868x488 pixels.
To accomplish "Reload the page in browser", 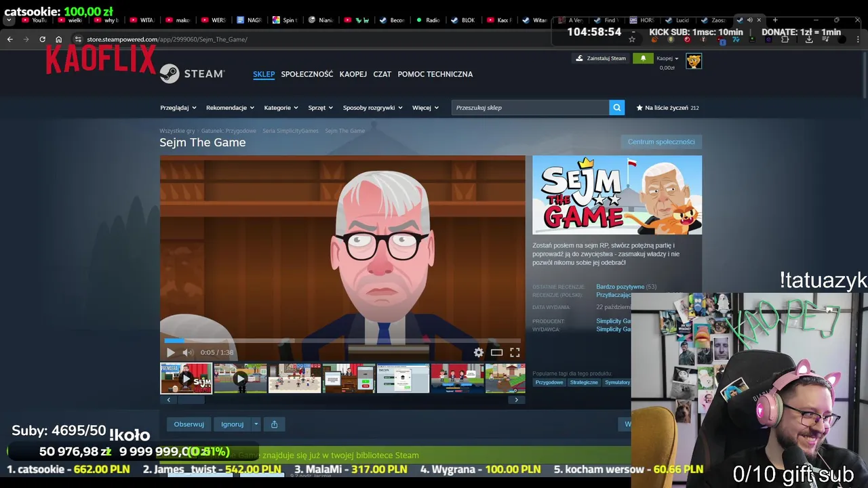I will pyautogui.click(x=42, y=39).
